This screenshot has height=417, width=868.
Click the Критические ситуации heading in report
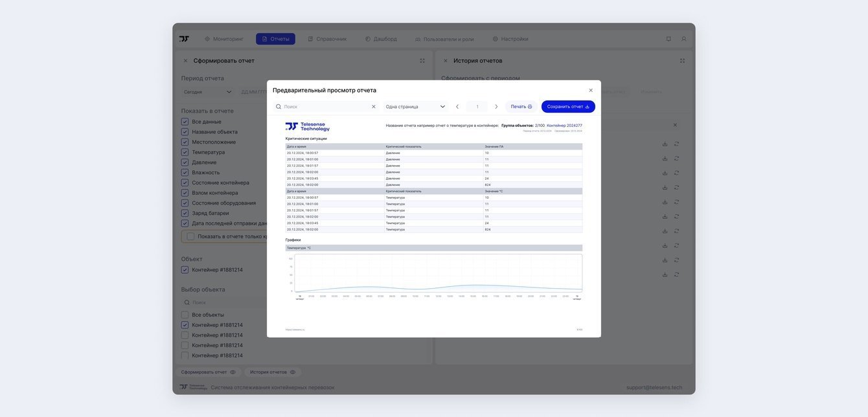pyautogui.click(x=306, y=139)
